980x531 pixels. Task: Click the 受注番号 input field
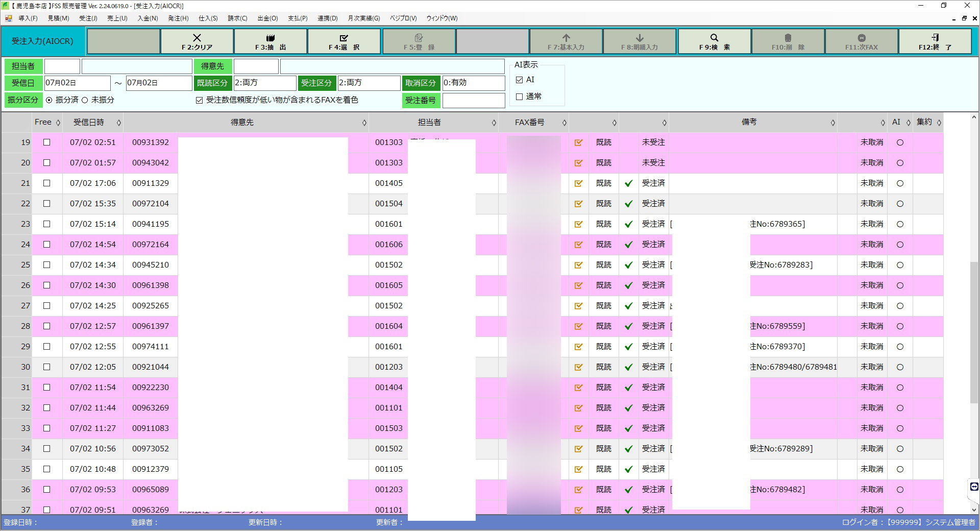coord(473,101)
